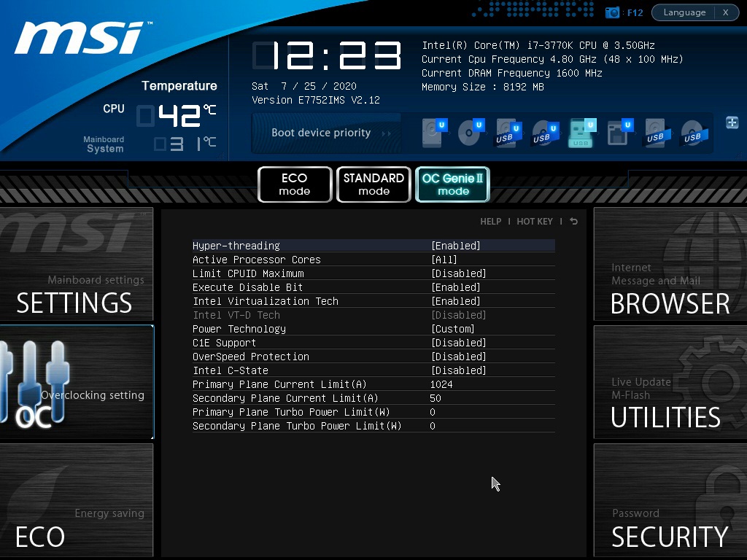This screenshot has width=747, height=560.
Task: Toggle Execute Disable Bit [Enabled] value
Action: click(455, 287)
